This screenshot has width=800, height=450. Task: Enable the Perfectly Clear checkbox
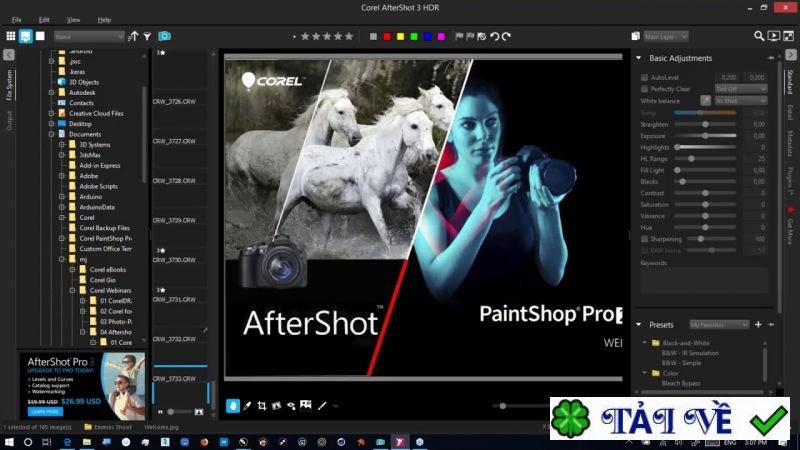(644, 89)
